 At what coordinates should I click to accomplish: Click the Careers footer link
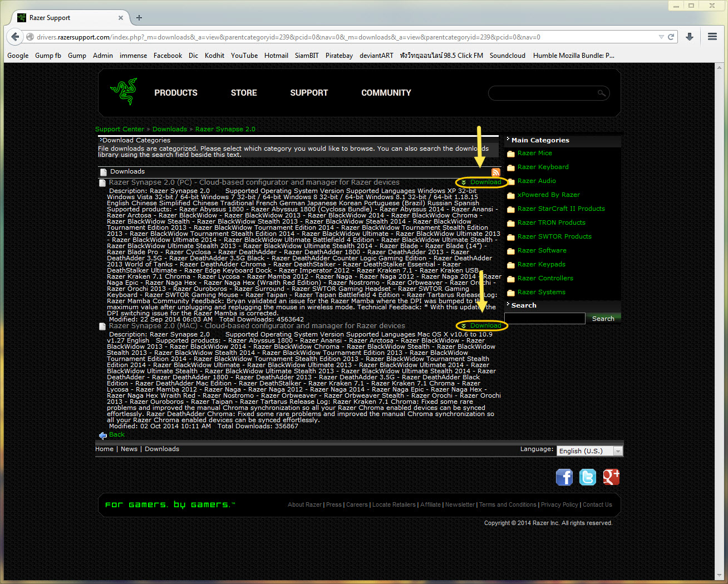pyautogui.click(x=357, y=505)
